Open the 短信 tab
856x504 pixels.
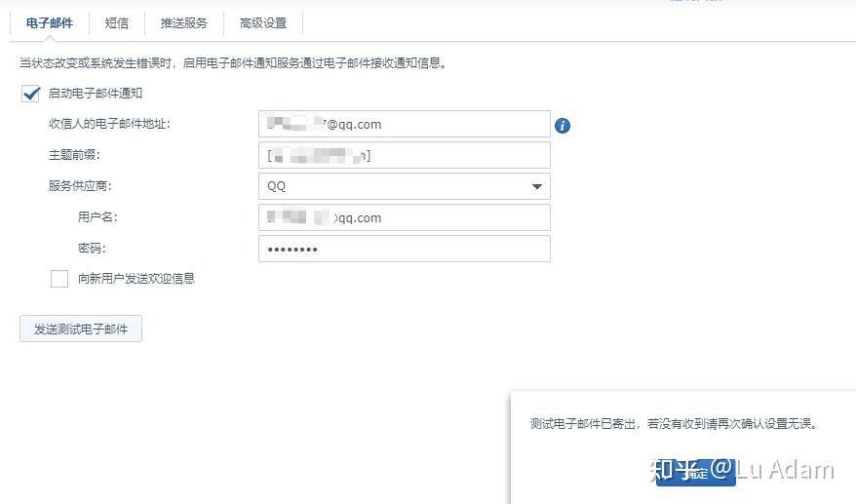pyautogui.click(x=117, y=23)
